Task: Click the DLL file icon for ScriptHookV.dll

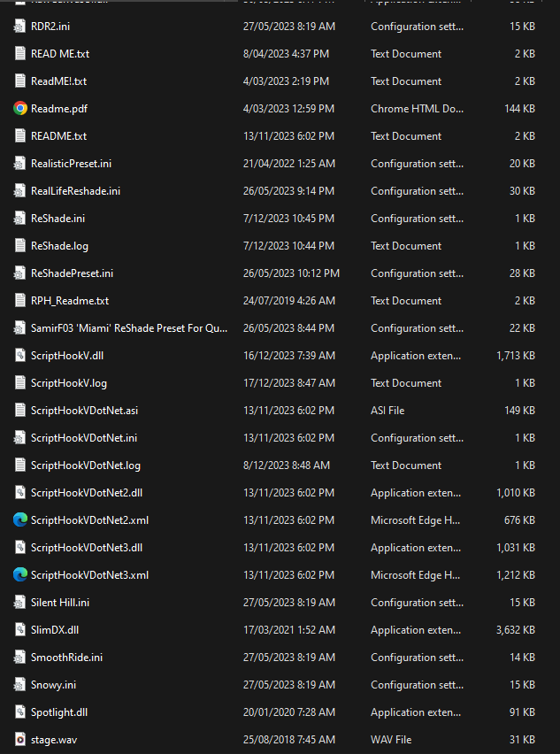Action: click(20, 356)
